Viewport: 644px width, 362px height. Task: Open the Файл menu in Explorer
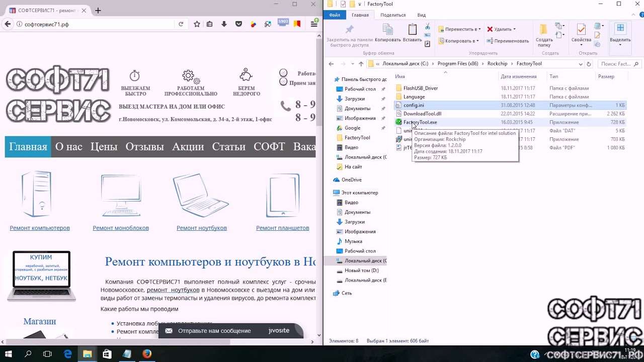335,15
